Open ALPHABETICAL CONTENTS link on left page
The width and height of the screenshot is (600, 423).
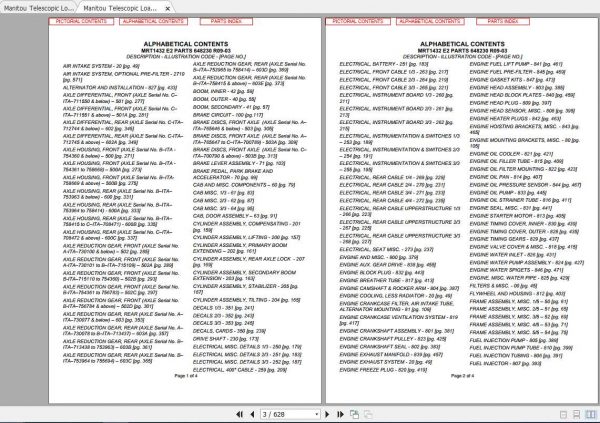(153, 21)
